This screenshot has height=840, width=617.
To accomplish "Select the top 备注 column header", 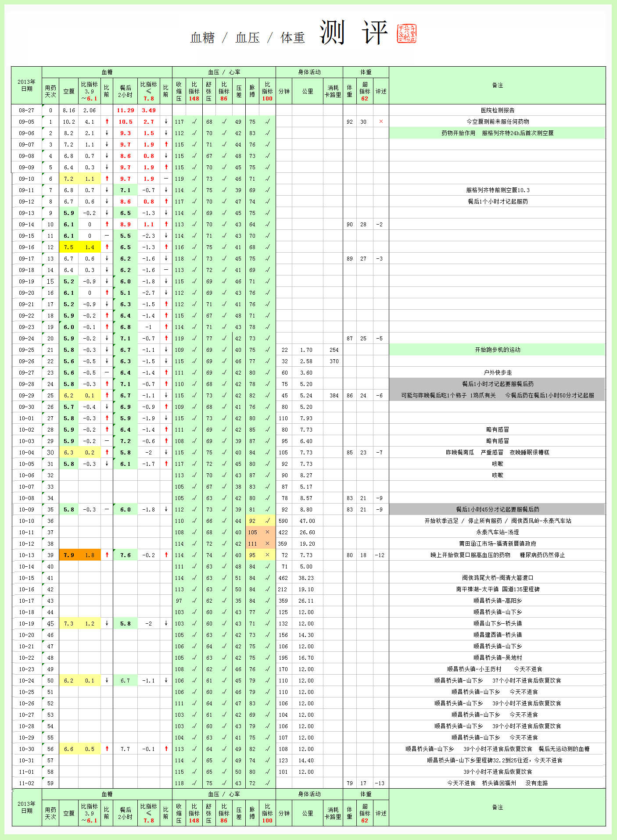I will pos(497,85).
